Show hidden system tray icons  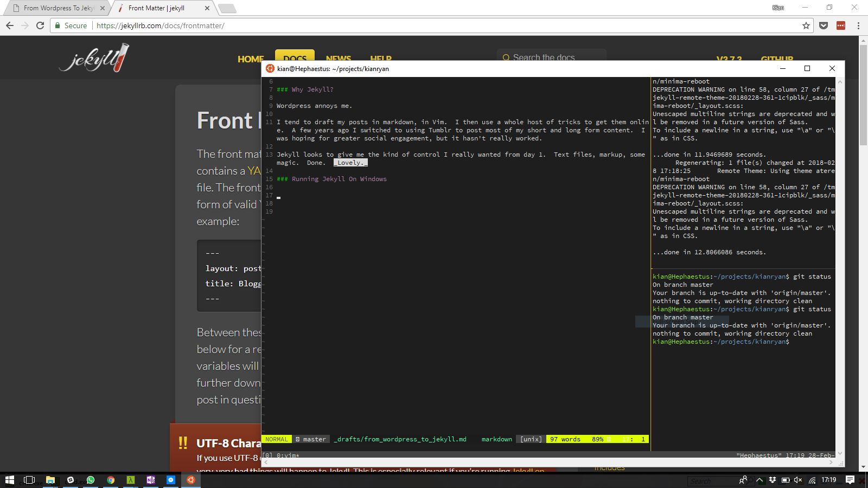[x=759, y=480]
